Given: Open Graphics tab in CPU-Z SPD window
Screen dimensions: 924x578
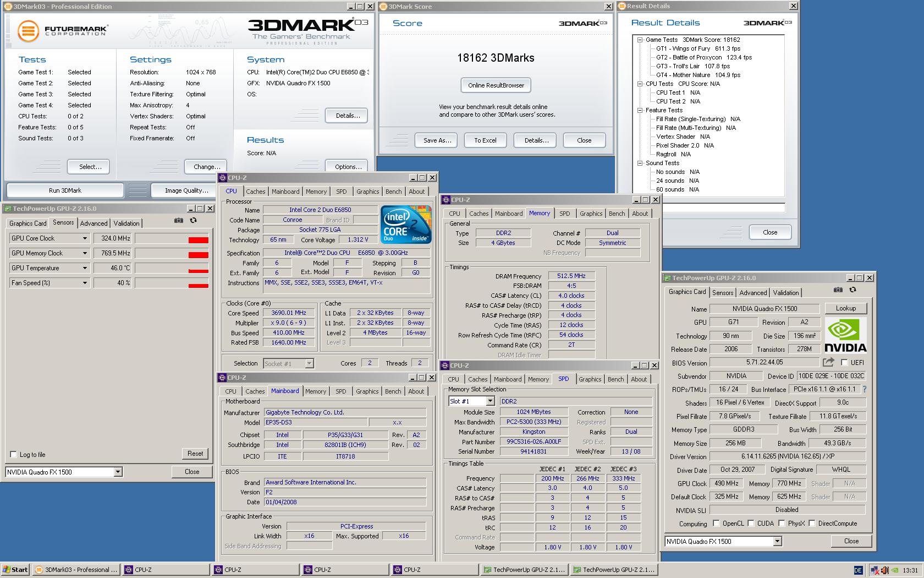Looking at the screenshot, I should [590, 379].
